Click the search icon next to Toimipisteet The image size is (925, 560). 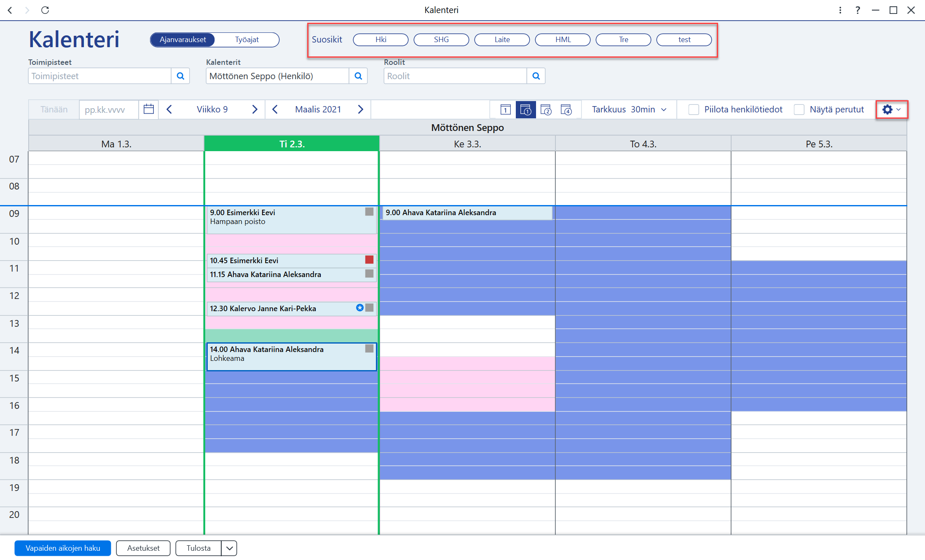tap(180, 76)
